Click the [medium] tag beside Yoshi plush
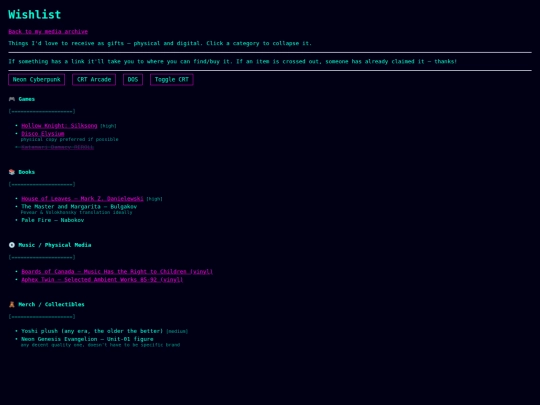Screen dimensions: 540x405 [x=177, y=331]
